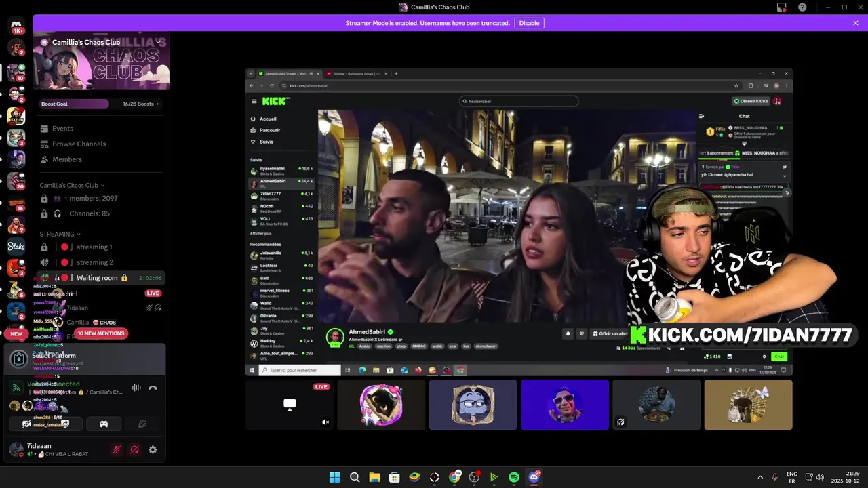The image size is (868, 488).
Task: Open 7idan7777 followed channel in Kick
Action: click(x=281, y=195)
